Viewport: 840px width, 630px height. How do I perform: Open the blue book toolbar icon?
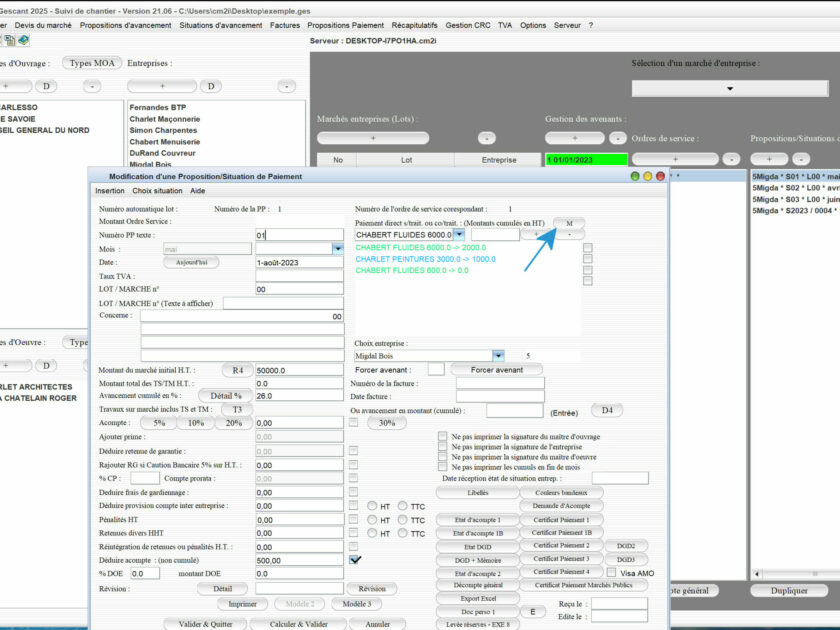pyautogui.click(x=23, y=40)
